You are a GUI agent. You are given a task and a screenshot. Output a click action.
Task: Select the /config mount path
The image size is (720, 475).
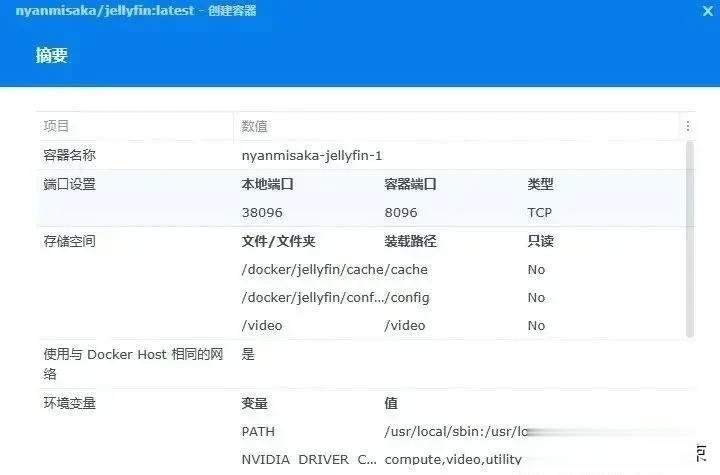coord(407,298)
